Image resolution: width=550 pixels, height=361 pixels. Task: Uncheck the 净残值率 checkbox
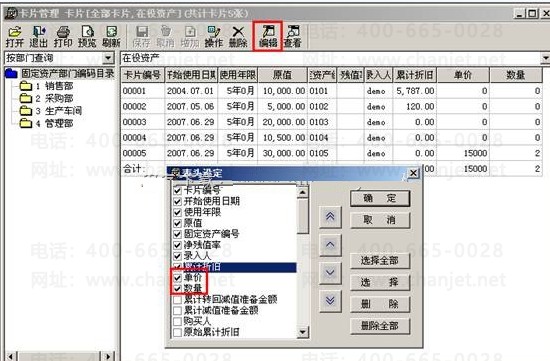tap(177, 245)
